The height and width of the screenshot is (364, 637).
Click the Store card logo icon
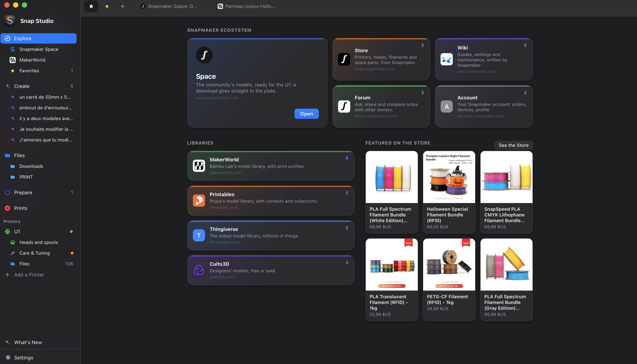coord(344,59)
